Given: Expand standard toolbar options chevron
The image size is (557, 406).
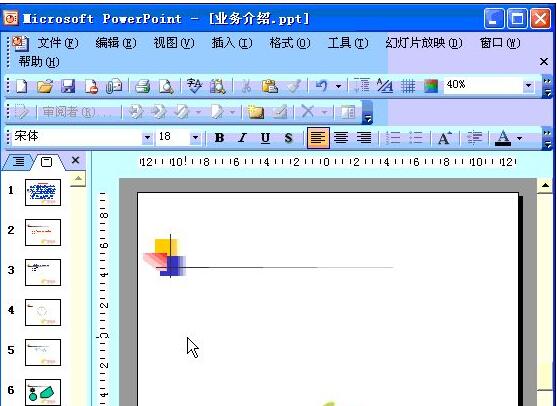Looking at the screenshot, I should 547,88.
